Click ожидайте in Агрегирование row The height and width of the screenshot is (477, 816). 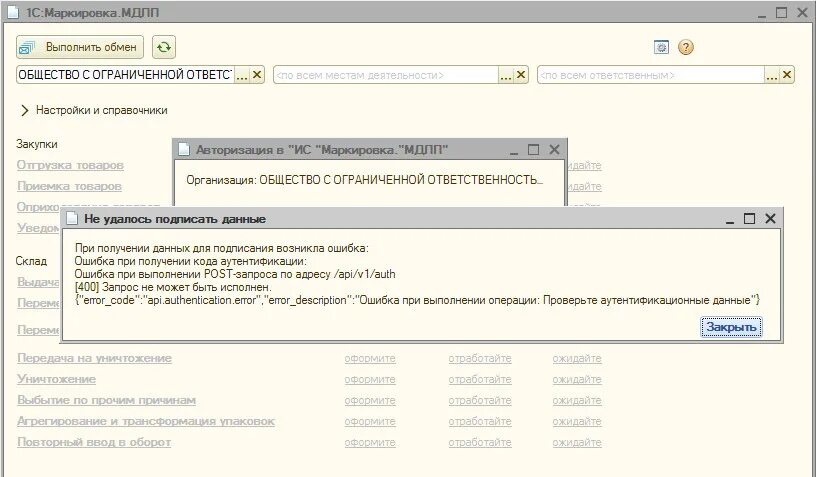pyautogui.click(x=577, y=421)
